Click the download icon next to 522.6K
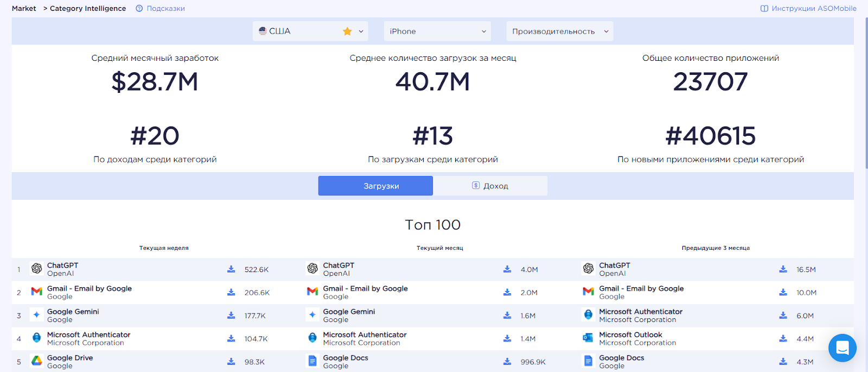 click(231, 269)
